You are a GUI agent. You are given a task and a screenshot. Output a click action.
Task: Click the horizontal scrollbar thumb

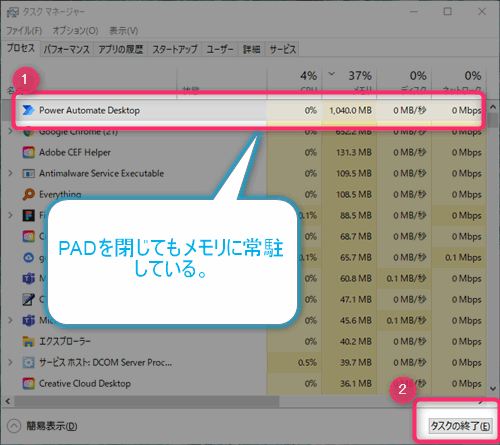pyautogui.click(x=147, y=401)
